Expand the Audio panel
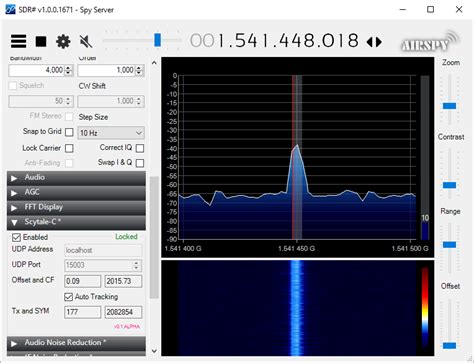Viewport: 474px width, 363px height. click(76, 178)
